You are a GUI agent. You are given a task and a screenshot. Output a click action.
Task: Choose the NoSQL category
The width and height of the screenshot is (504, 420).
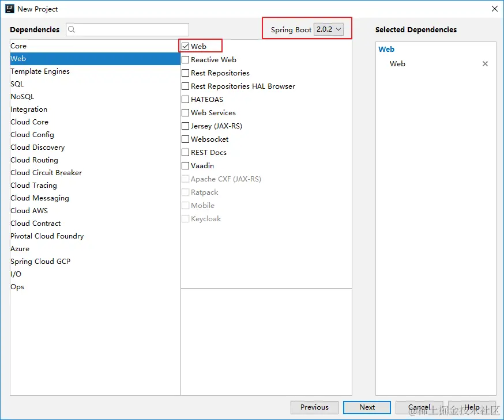click(x=95, y=97)
